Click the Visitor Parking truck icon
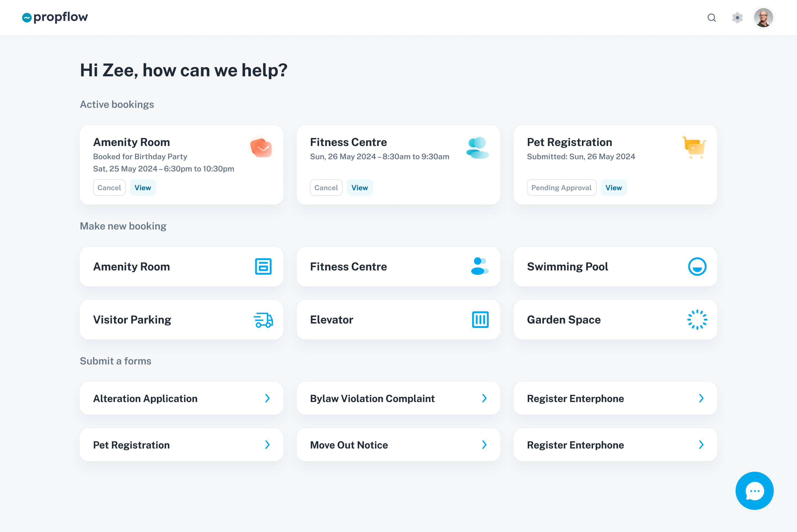This screenshot has width=797, height=532. (x=263, y=320)
